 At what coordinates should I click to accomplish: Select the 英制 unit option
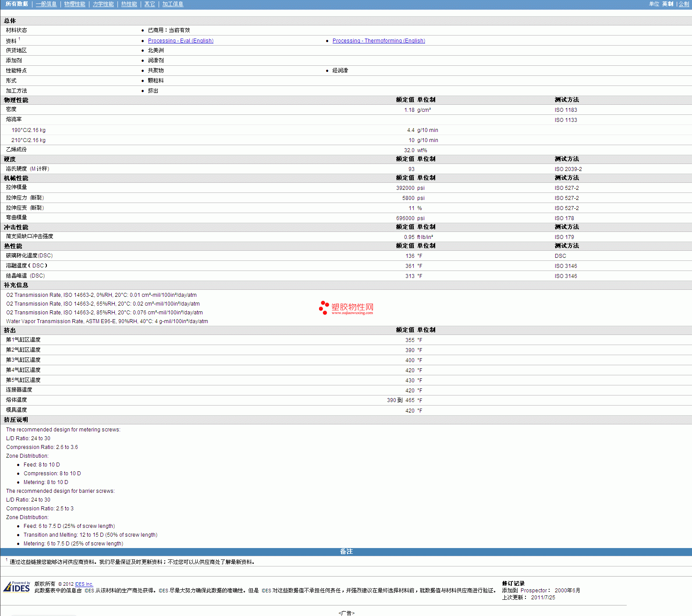tap(667, 4)
